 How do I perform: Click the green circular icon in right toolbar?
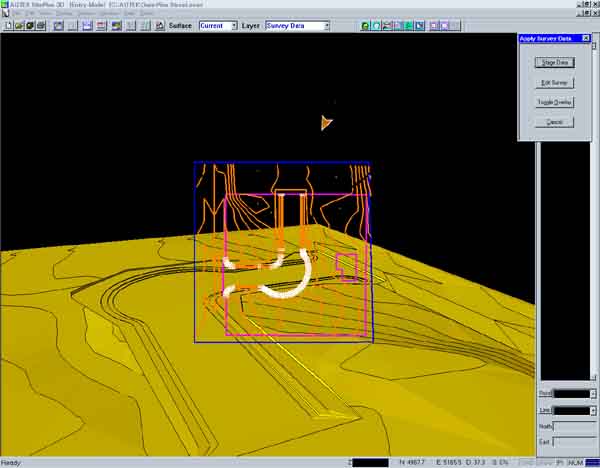pos(365,25)
